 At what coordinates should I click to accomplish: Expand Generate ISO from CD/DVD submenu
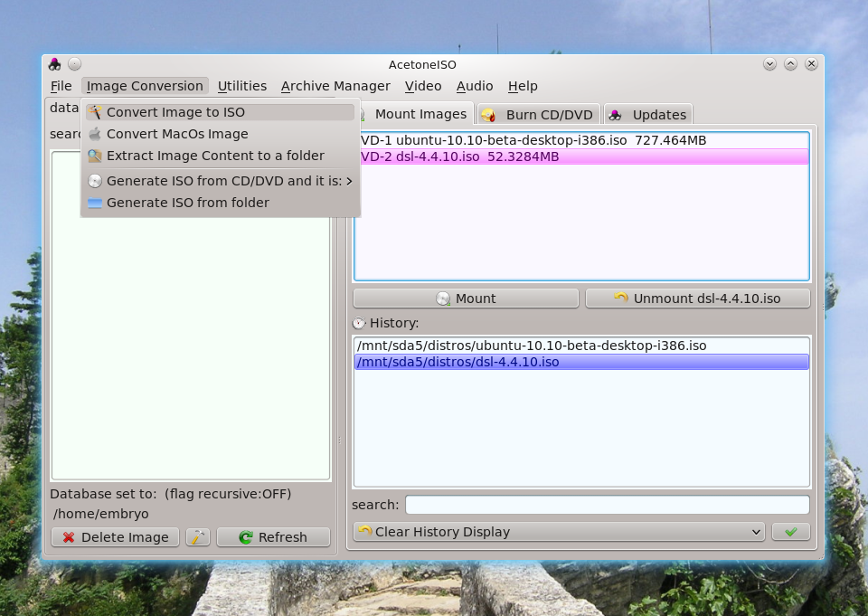tap(221, 181)
